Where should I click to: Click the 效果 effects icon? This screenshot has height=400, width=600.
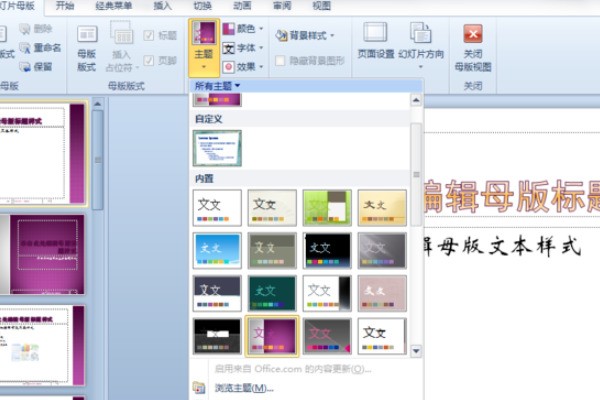228,67
